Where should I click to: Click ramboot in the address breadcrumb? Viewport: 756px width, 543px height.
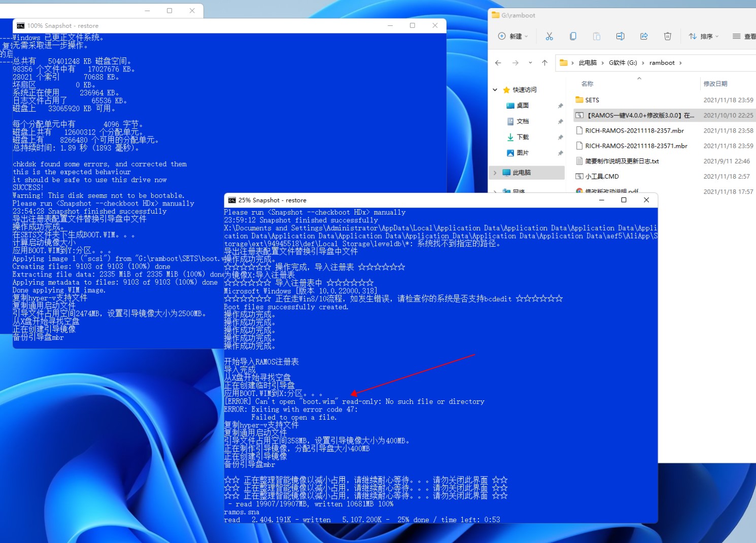coord(662,63)
